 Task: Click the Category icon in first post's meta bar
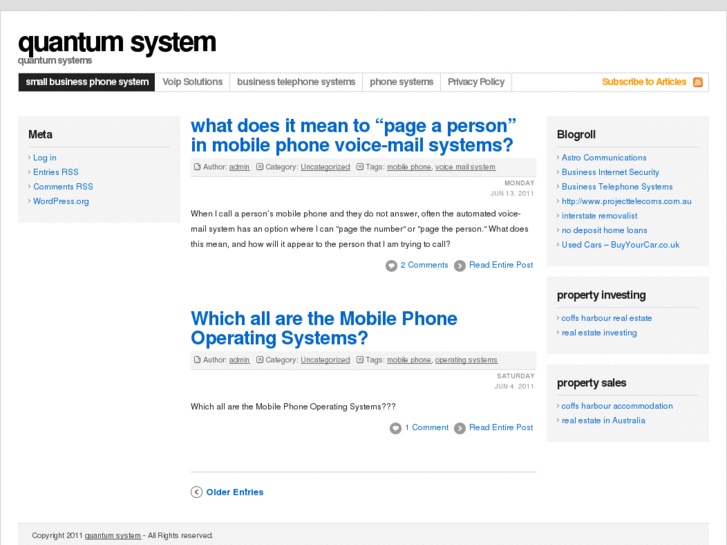pos(260,167)
